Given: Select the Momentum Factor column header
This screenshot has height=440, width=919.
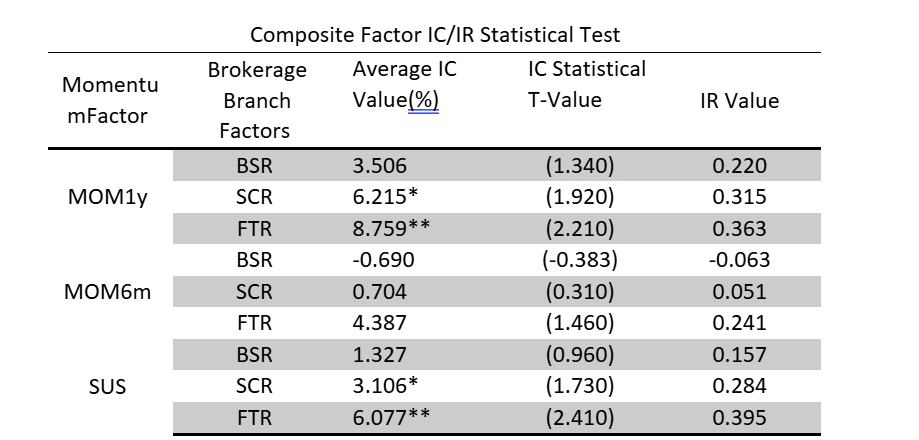Looking at the screenshot, I should (x=110, y=101).
